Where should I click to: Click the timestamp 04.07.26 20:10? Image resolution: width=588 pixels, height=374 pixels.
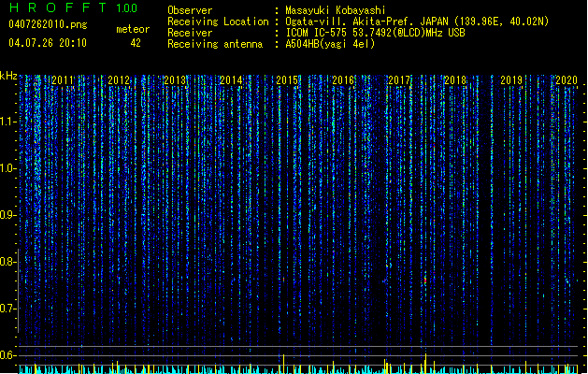(x=48, y=43)
